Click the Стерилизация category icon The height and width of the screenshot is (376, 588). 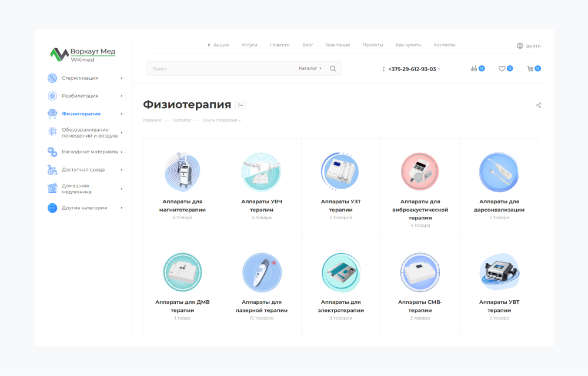tap(52, 78)
